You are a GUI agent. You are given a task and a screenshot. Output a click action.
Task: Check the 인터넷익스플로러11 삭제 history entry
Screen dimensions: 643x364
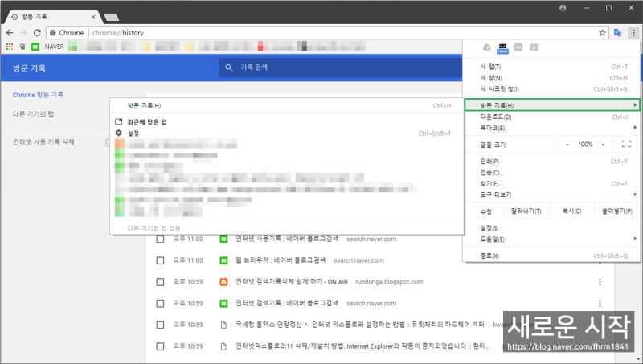pos(160,346)
